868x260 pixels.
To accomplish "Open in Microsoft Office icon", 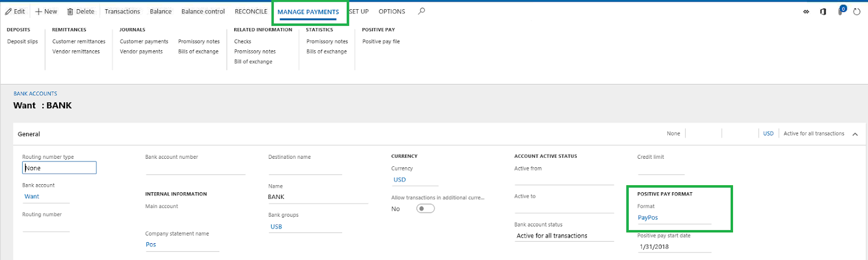I will tap(823, 11).
